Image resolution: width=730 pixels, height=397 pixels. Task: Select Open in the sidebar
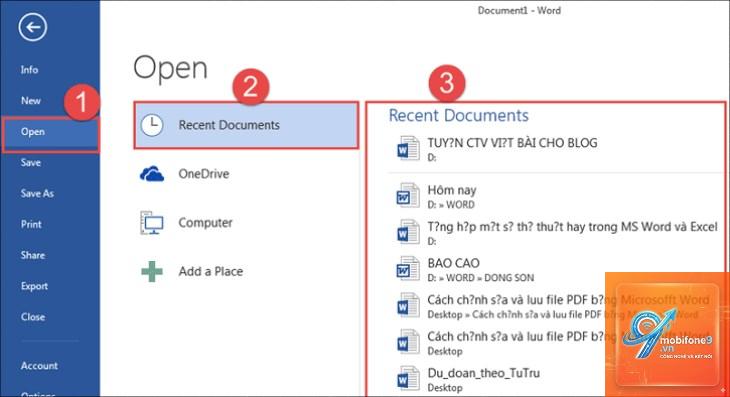(x=50, y=133)
